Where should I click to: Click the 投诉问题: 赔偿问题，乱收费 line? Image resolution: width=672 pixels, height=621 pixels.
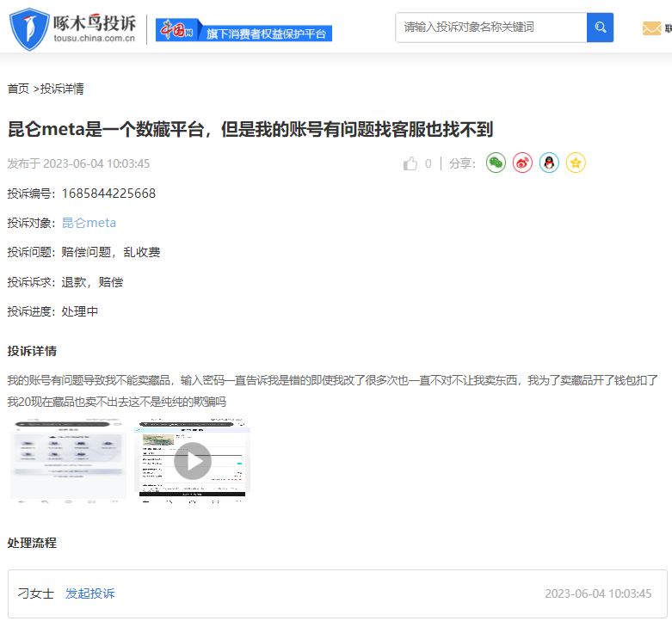[x=83, y=252]
